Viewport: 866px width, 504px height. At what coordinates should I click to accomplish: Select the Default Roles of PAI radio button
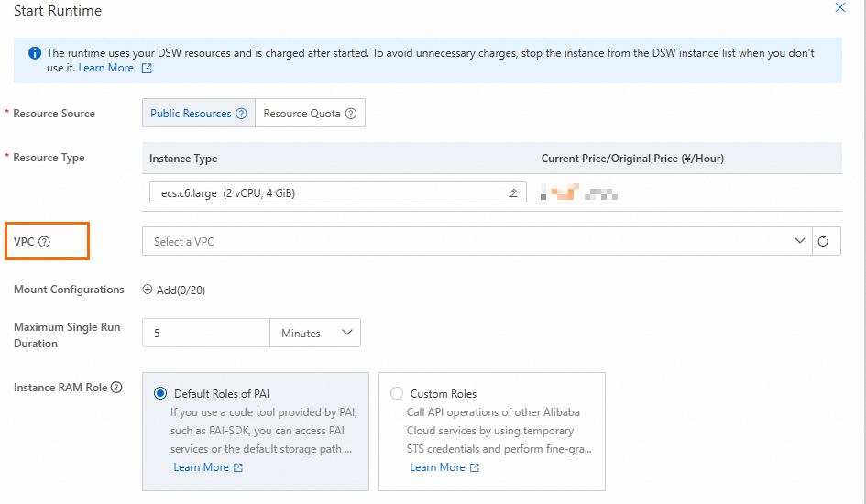click(161, 393)
